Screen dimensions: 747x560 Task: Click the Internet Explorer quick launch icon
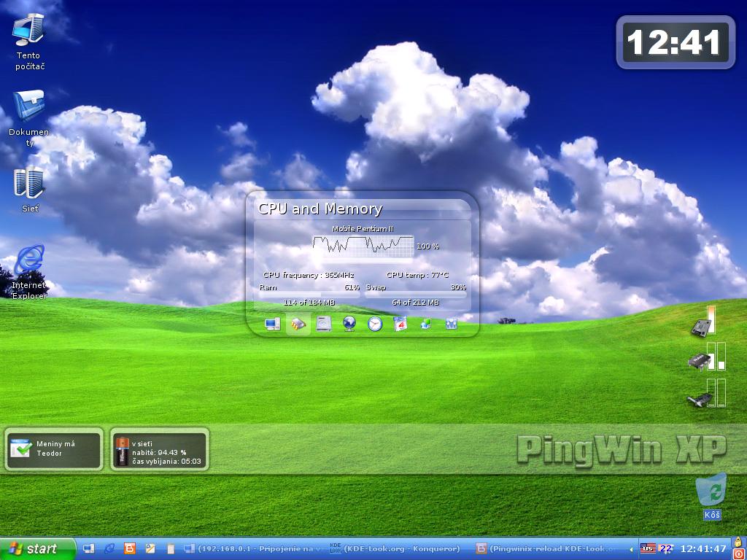tap(109, 549)
